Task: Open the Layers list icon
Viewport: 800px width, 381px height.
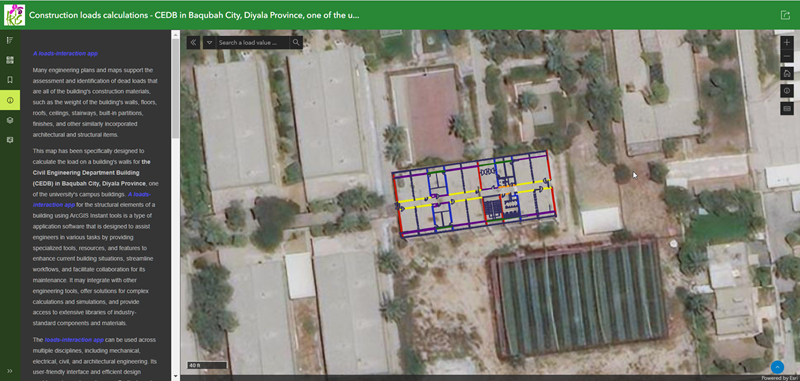Action: (10, 120)
